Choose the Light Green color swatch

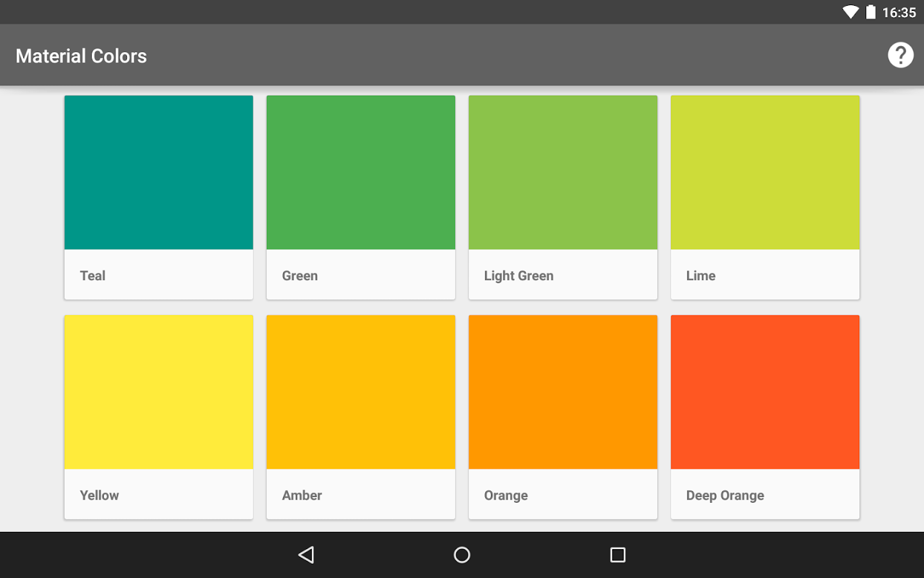pyautogui.click(x=563, y=173)
